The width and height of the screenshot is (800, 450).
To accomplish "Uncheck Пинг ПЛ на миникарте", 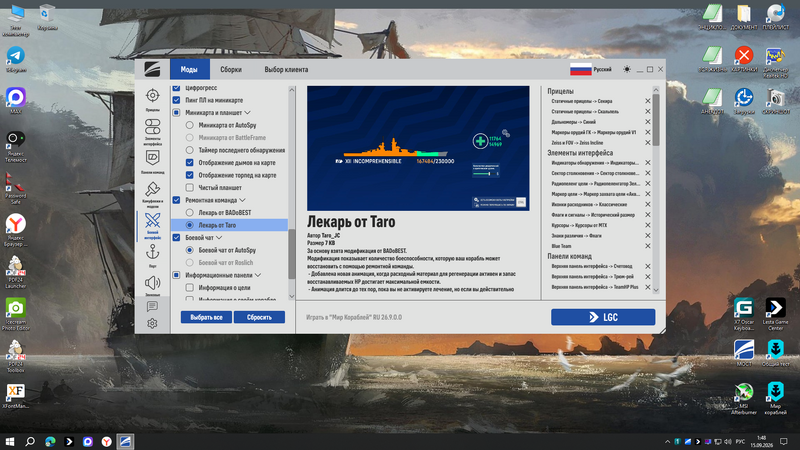I will 177,100.
